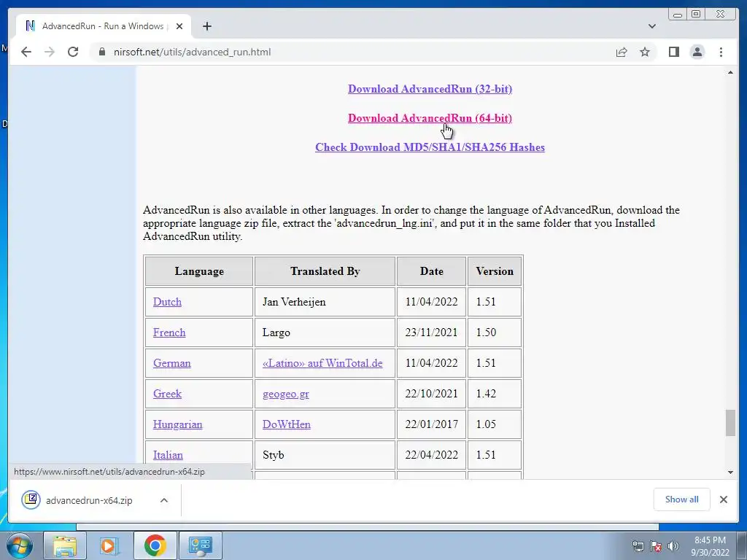Viewport: 747px width, 560px height.
Task: Download AdvancedRun 32-bit link
Action: tap(430, 89)
